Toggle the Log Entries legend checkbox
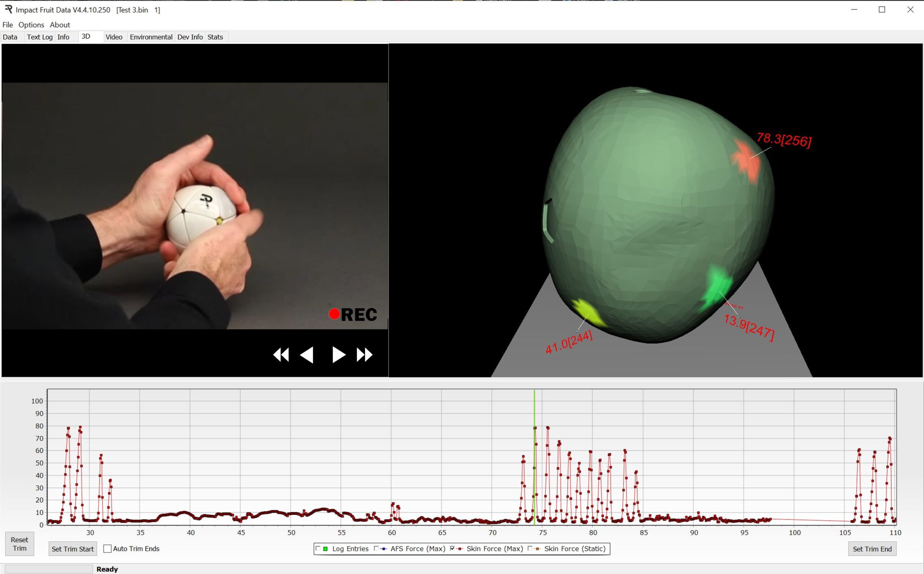The image size is (924, 574). (x=318, y=548)
